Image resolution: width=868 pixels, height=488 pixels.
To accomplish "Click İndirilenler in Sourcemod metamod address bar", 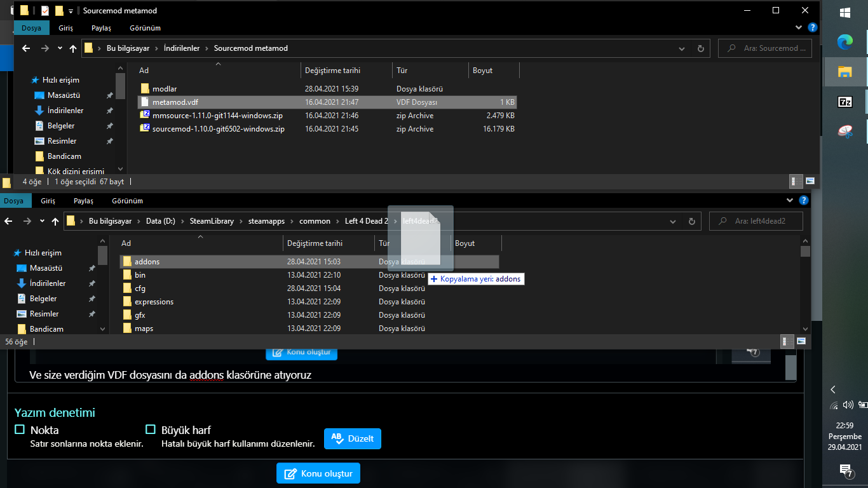I will (182, 48).
